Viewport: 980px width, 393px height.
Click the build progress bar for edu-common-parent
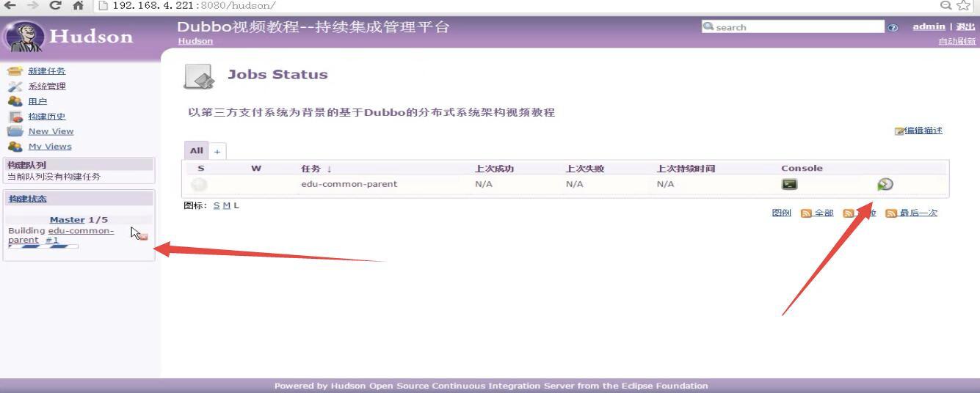(x=43, y=247)
